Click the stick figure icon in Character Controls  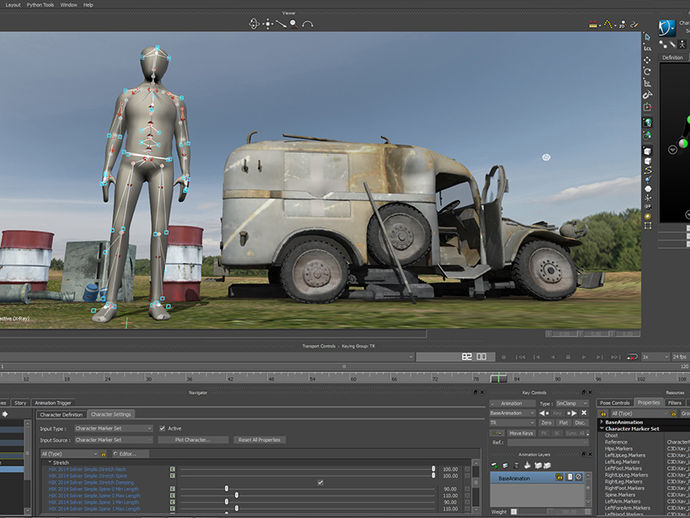tap(682, 44)
